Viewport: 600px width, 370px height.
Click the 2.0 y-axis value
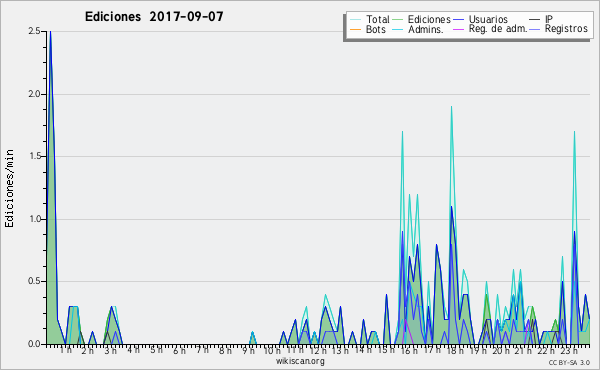click(x=34, y=94)
